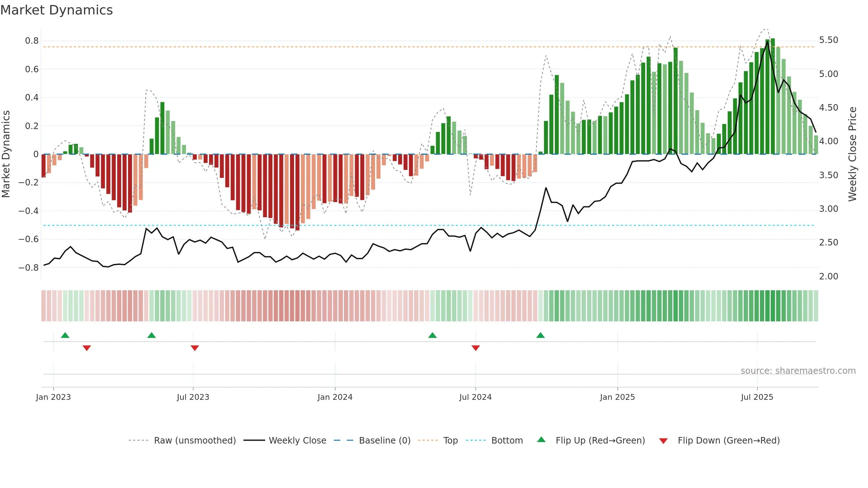Click the 0.4 left axis tick label
The image size is (868, 488).
pyautogui.click(x=32, y=98)
